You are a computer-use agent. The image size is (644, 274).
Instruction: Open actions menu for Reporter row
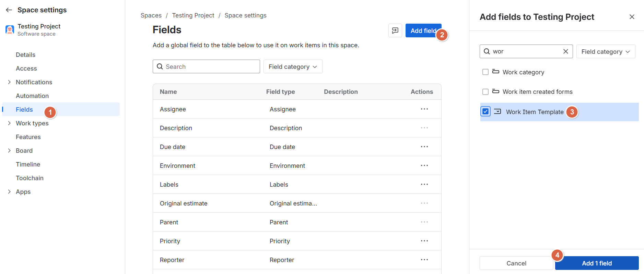424,260
